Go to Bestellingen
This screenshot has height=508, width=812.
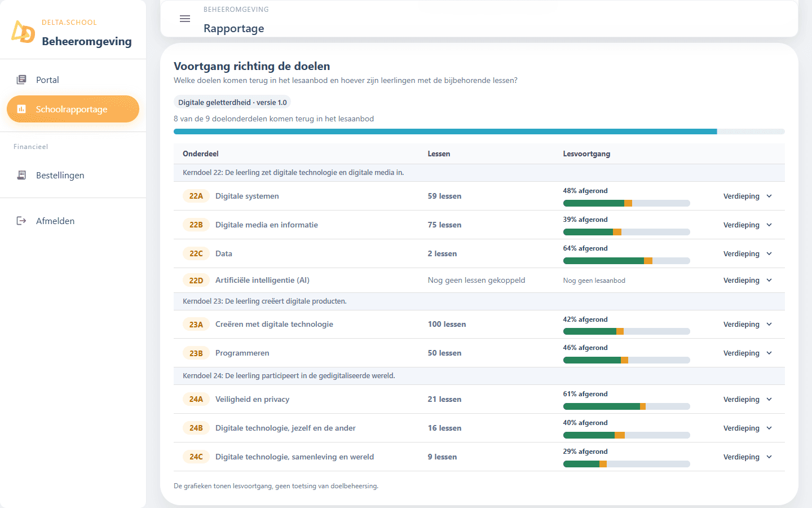point(73,175)
